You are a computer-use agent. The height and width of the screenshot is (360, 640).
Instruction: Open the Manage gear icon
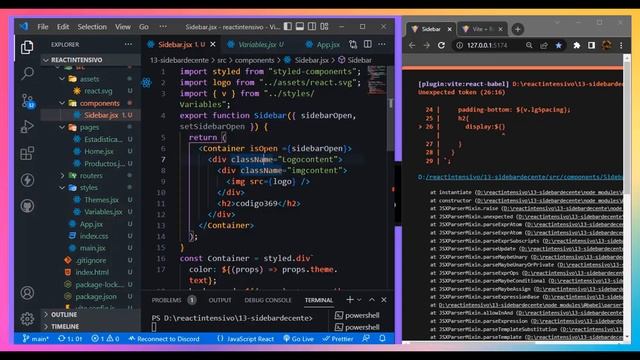27,318
